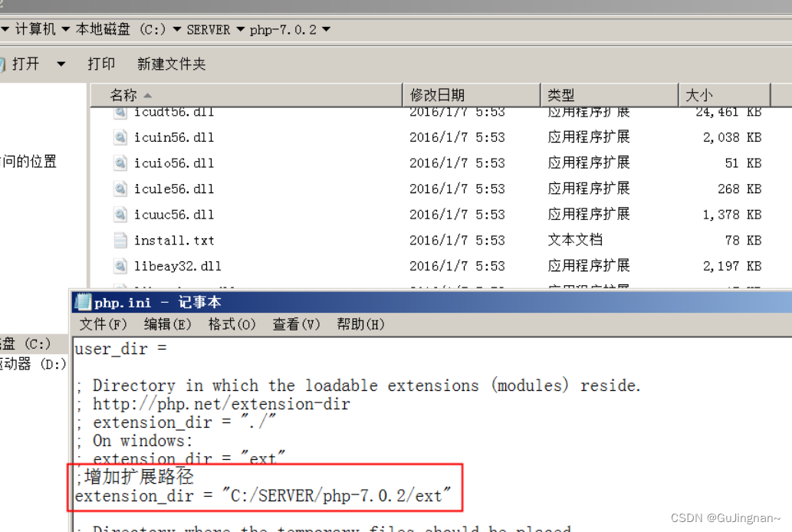Click the icuuc56.dll file icon
792x532 pixels.
pos(120,214)
